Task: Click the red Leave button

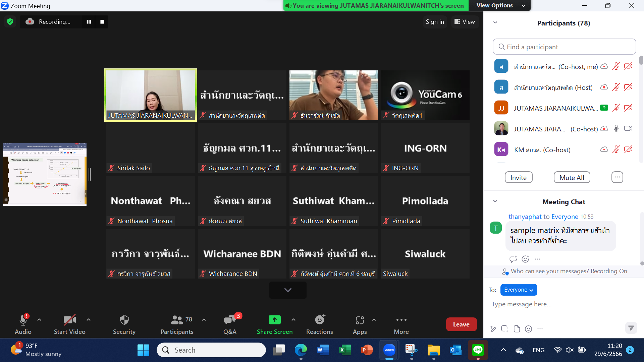Action: [x=461, y=324]
